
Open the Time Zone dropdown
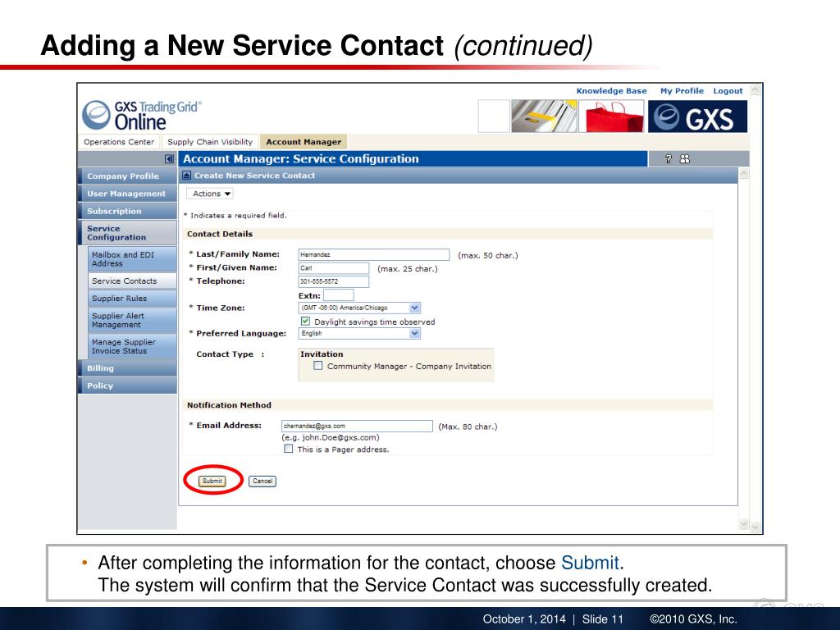pos(359,308)
